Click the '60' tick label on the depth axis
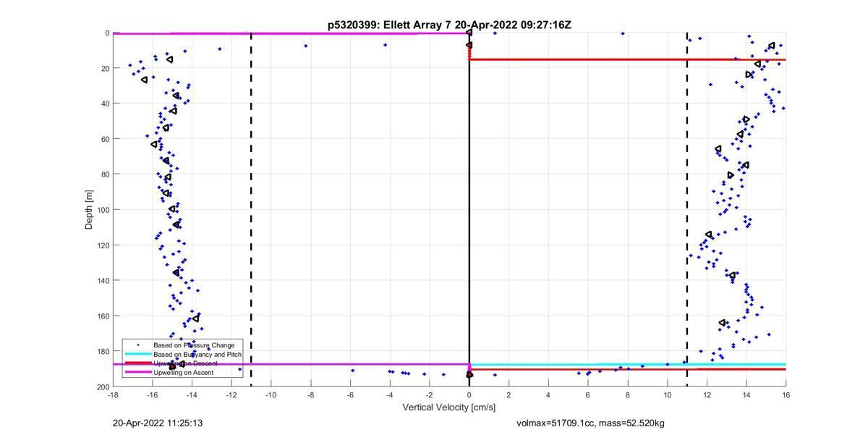 click(x=105, y=139)
